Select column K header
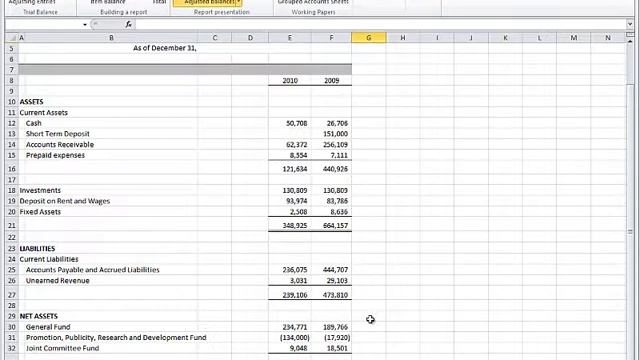This screenshot has width=640, height=360. click(x=505, y=38)
